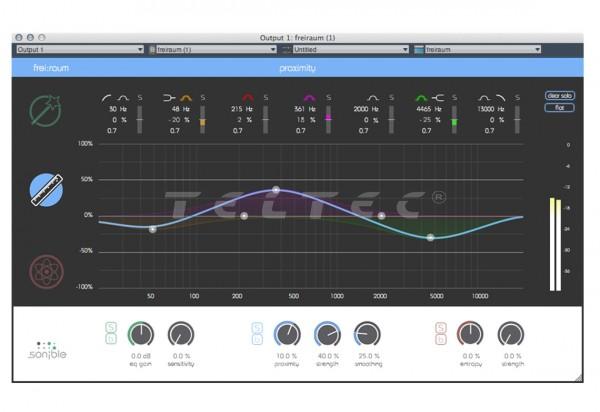Click the clear solo button

pos(559,95)
